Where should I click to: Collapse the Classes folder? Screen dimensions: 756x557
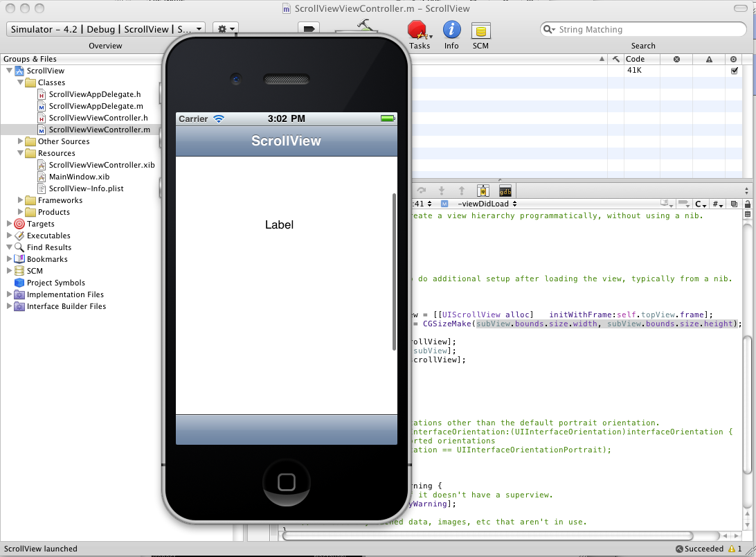click(20, 82)
